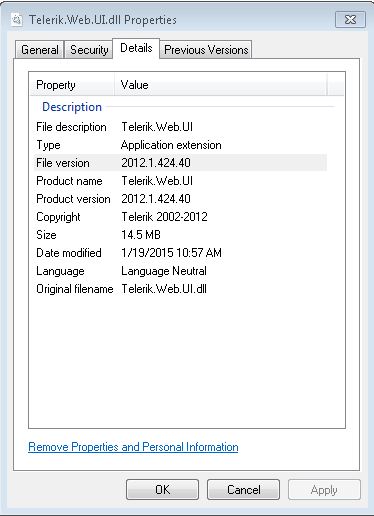This screenshot has height=516, width=374.
Task: Select the File description row label
Action: click(71, 127)
